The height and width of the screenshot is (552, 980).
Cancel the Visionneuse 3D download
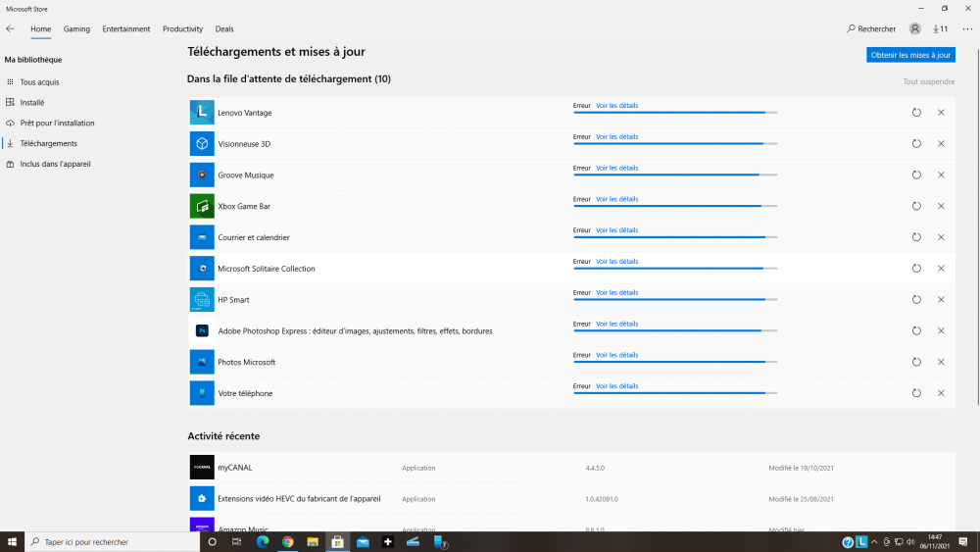coord(941,144)
